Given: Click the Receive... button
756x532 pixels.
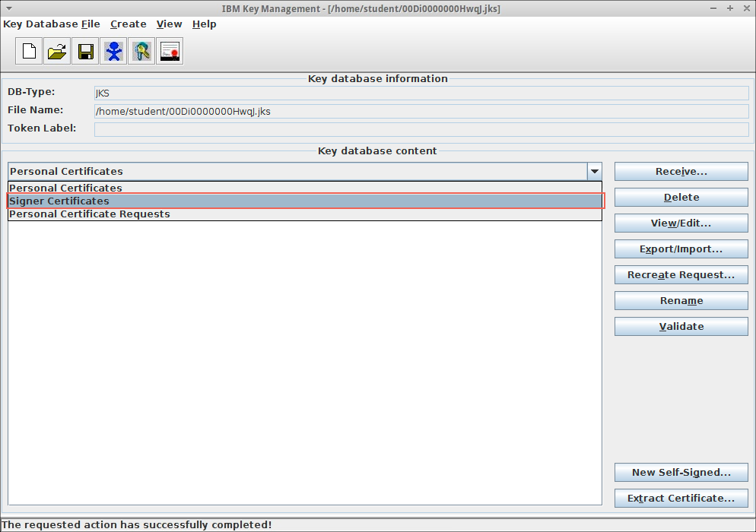Looking at the screenshot, I should point(681,172).
